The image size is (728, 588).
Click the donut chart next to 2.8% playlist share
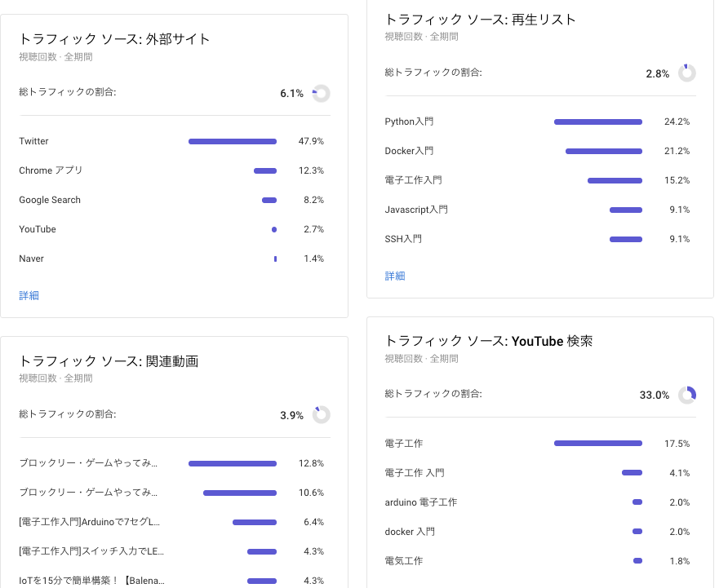point(687,73)
